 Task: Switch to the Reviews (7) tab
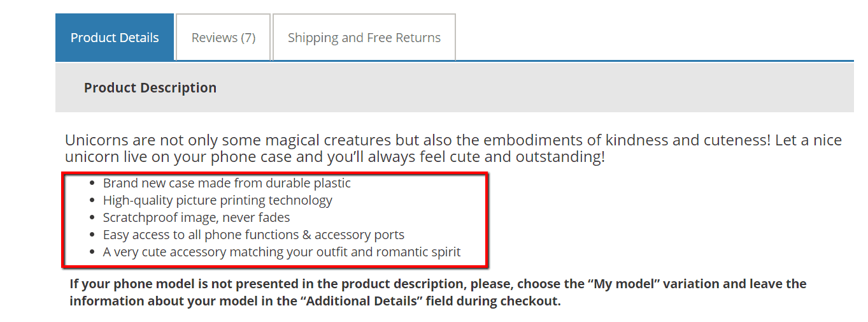click(x=224, y=38)
